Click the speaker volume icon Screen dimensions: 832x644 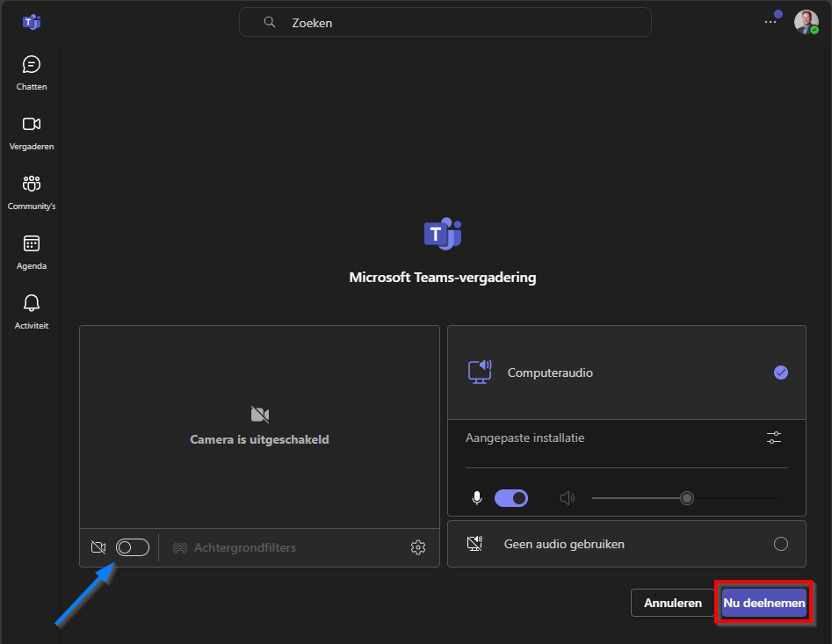click(568, 498)
